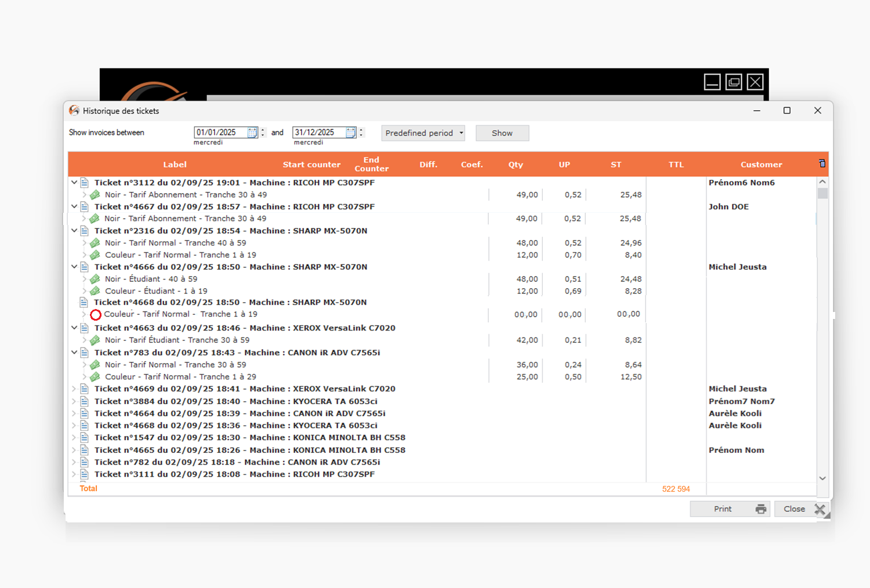This screenshot has width=870, height=588.
Task: Maximize the background black window
Action: (x=734, y=82)
